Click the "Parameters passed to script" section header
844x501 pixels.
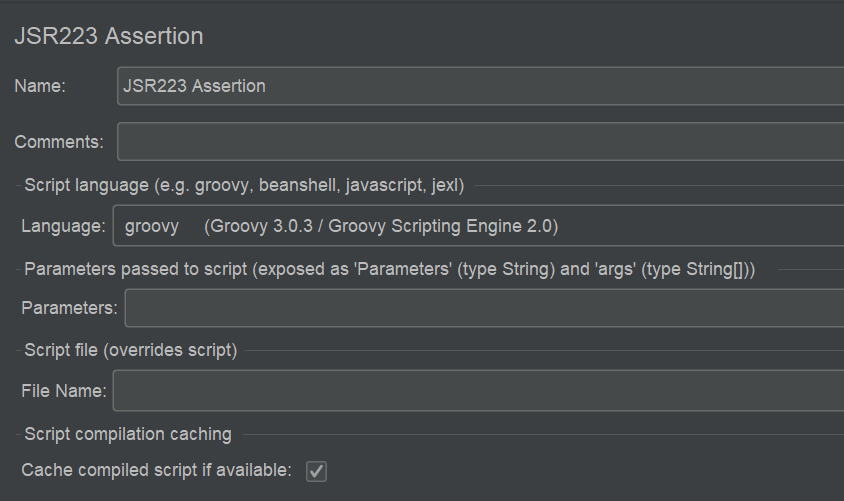389,268
